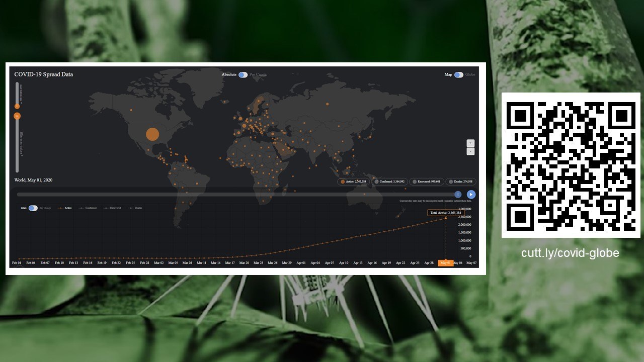Viewport: 644px width, 362px height.
Task: Click the Apr 01 axis label
Action: pyautogui.click(x=301, y=262)
